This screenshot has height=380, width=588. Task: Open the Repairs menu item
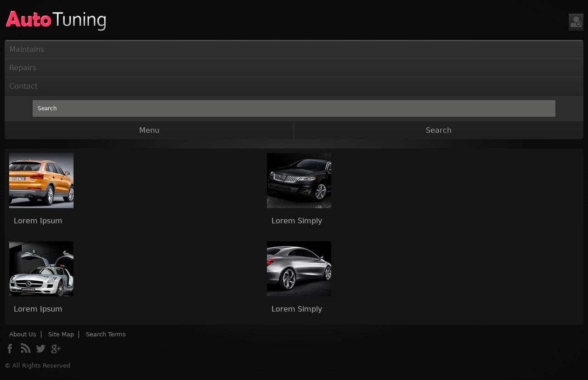[294, 68]
